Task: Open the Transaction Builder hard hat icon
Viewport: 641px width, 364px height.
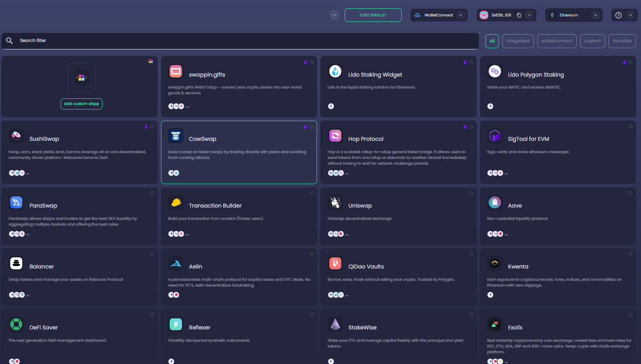Action: pyautogui.click(x=176, y=202)
